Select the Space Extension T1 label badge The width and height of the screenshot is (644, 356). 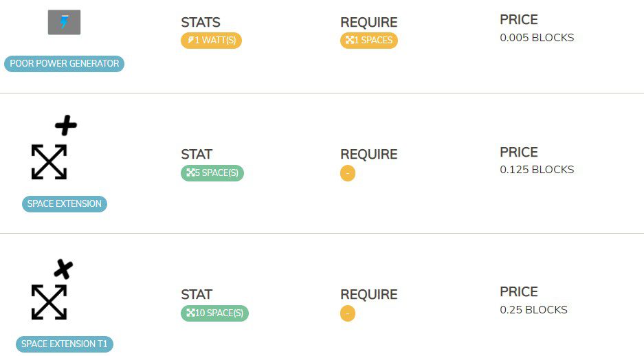[x=64, y=344]
